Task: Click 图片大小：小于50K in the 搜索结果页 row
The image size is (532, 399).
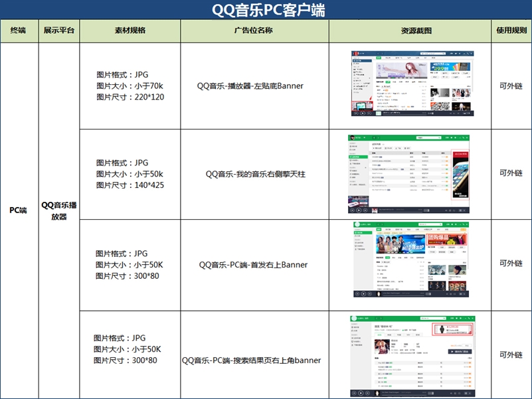Action: (x=128, y=349)
